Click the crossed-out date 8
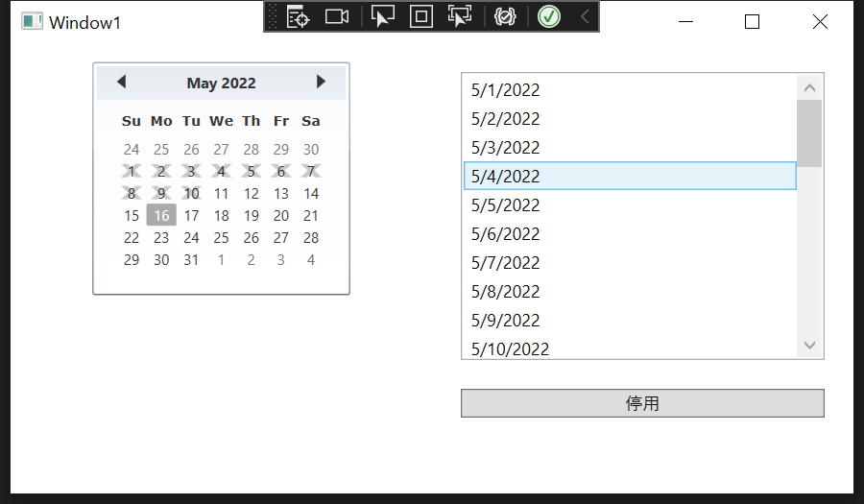Screen dimensions: 864x504 [132, 193]
